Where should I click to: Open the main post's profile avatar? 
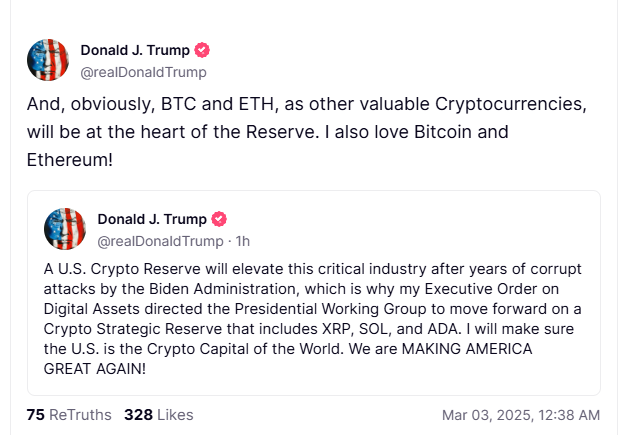point(47,60)
